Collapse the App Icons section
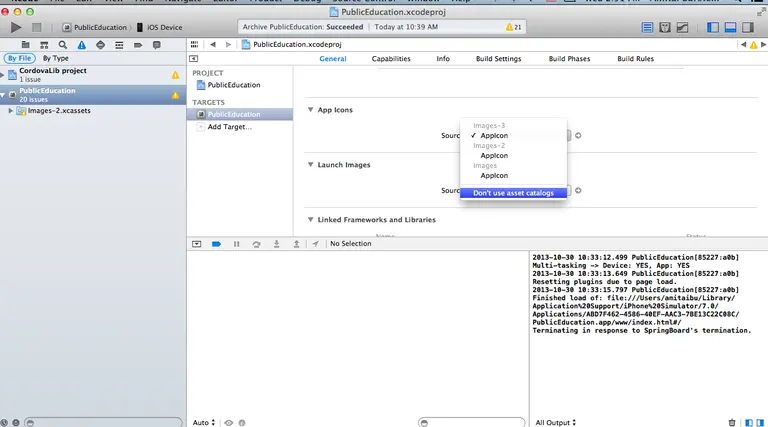The width and height of the screenshot is (768, 427). pyautogui.click(x=311, y=110)
